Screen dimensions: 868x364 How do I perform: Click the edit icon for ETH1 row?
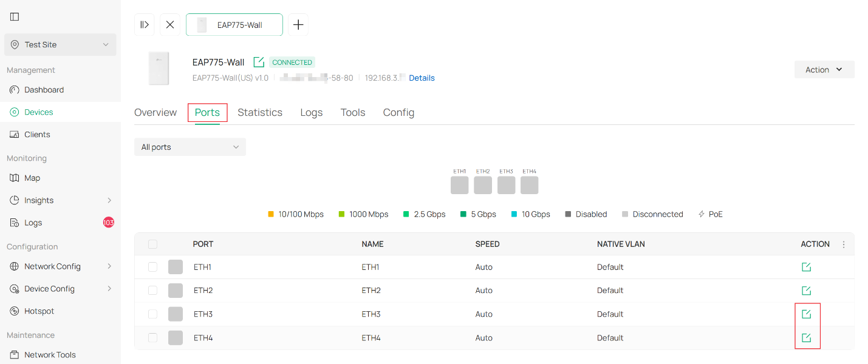pyautogui.click(x=806, y=267)
